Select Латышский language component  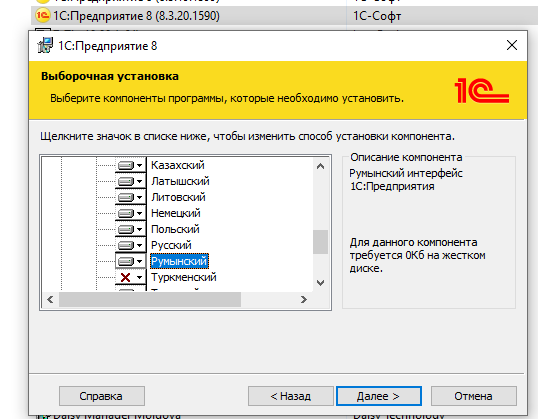point(180,181)
